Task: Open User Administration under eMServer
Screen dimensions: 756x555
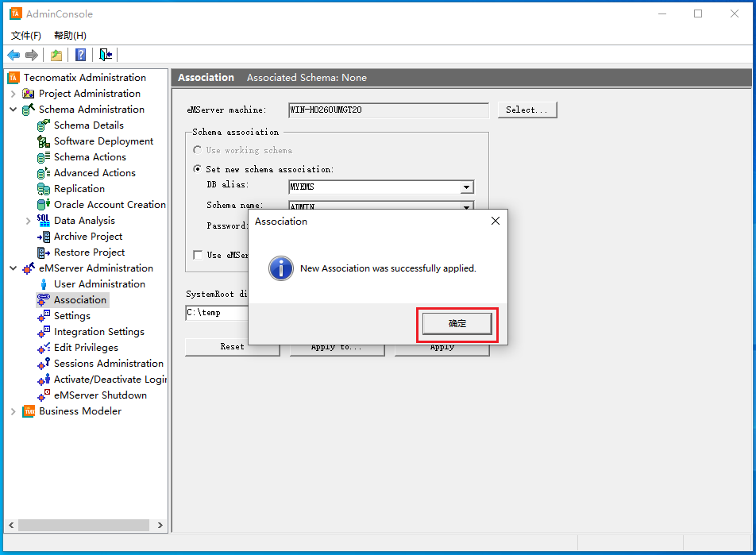Action: [x=99, y=284]
